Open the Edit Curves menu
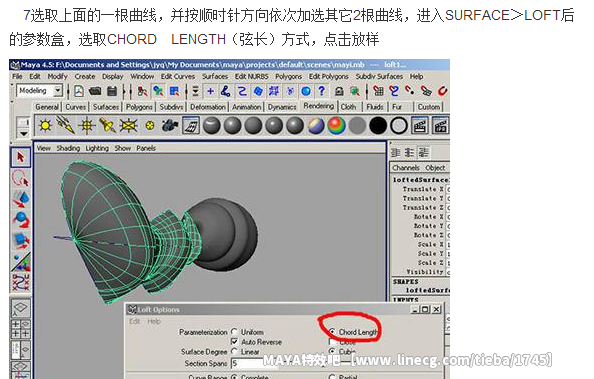This screenshot has width=594, height=379. pyautogui.click(x=178, y=77)
